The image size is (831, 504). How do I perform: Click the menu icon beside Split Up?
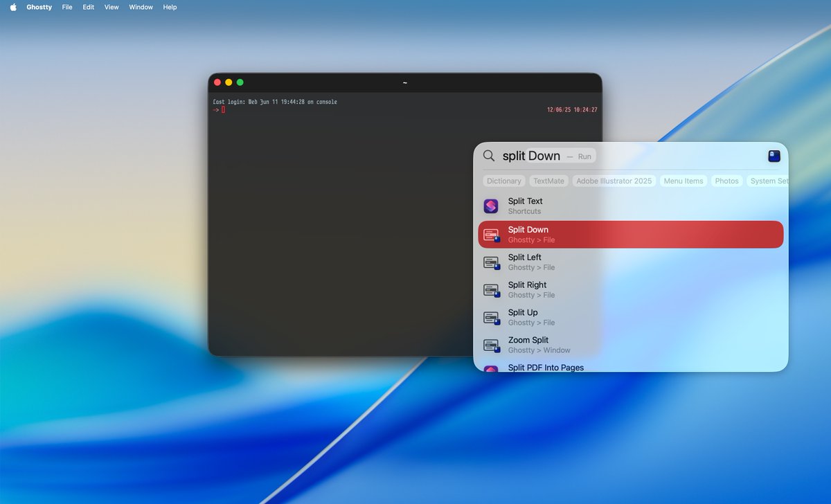click(492, 318)
